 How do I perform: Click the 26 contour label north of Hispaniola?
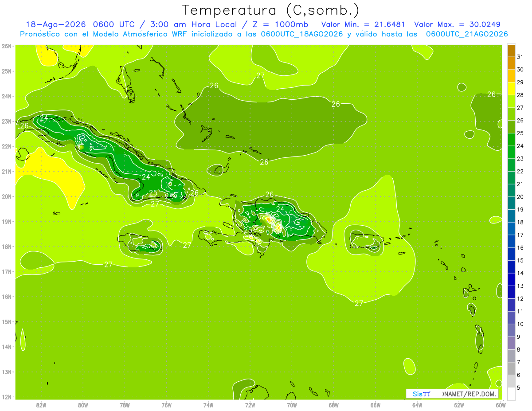tap(270, 194)
